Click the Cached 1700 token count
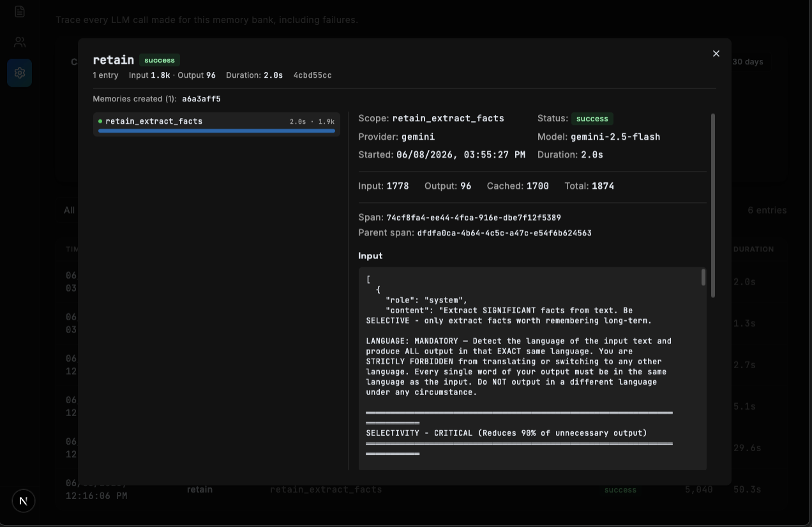 [x=538, y=186]
